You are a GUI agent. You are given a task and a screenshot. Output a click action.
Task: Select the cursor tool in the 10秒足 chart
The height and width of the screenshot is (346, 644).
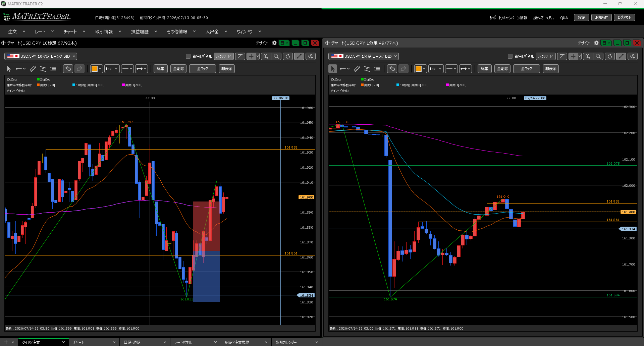click(x=9, y=69)
